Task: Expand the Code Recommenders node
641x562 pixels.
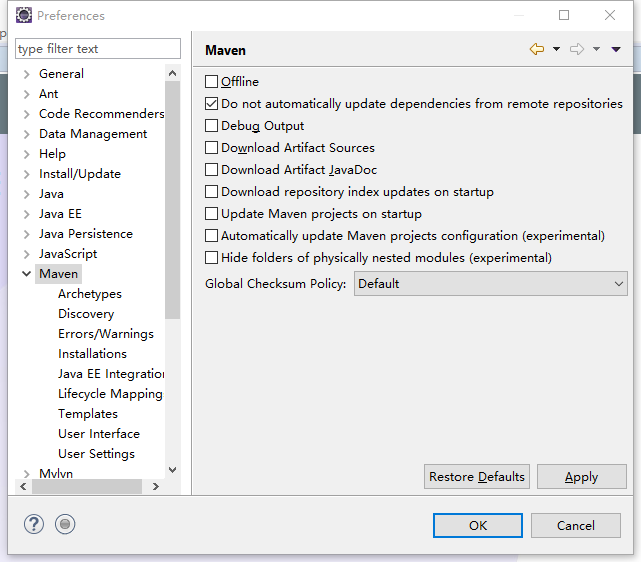Action: (27, 114)
